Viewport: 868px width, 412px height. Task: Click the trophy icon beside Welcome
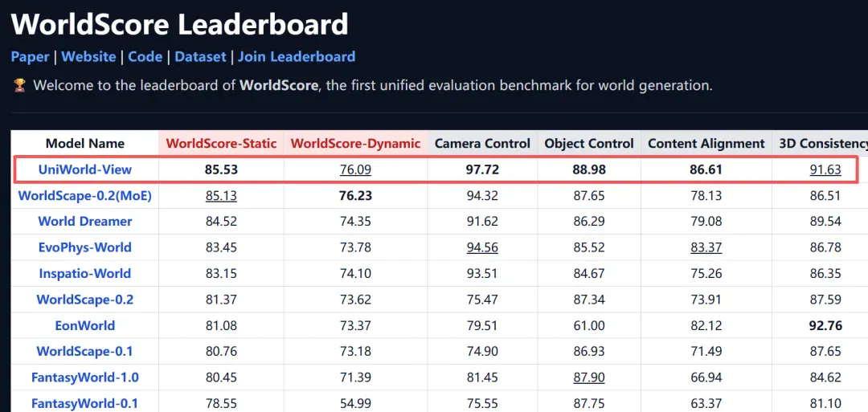point(19,86)
